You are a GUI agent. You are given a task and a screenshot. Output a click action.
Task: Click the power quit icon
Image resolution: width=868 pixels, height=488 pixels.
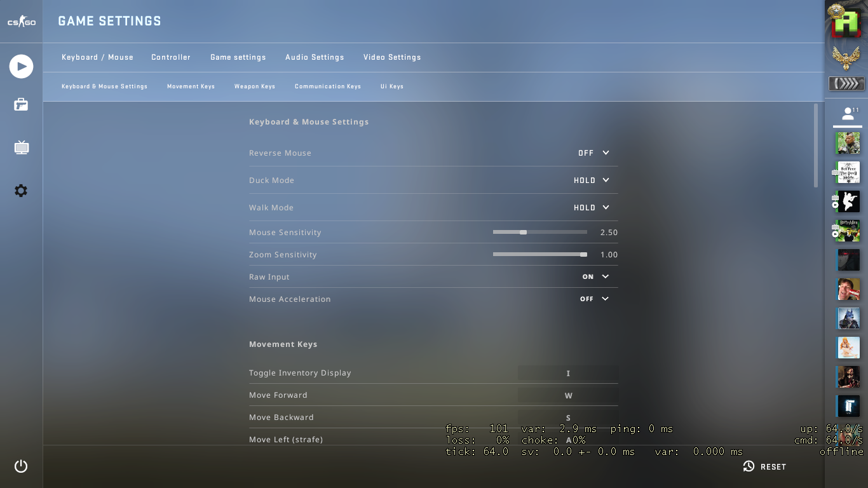21,466
